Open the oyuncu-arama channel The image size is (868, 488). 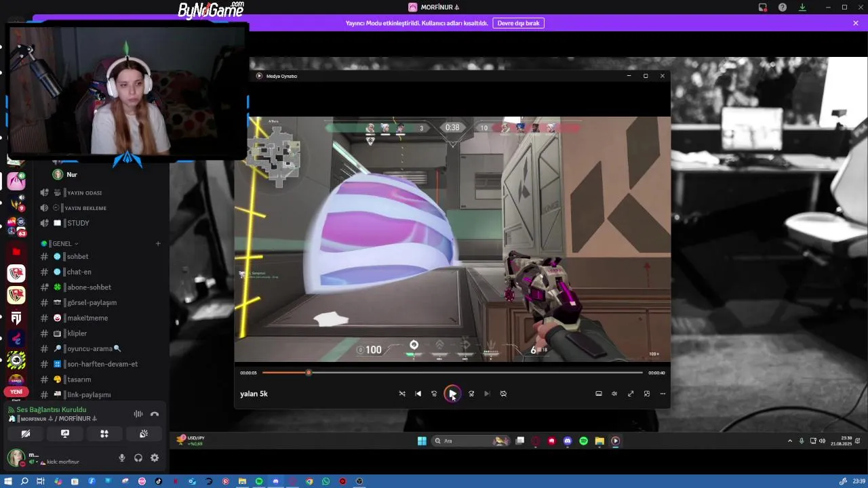(100, 349)
